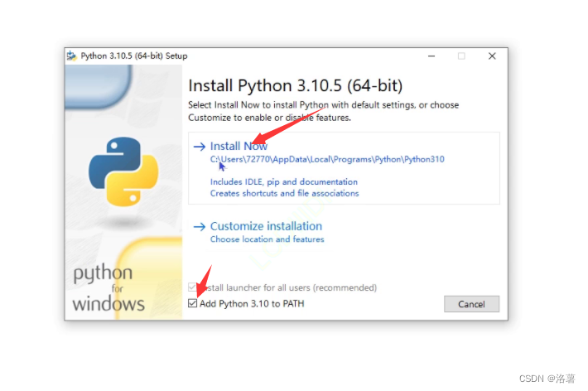This screenshot has height=391, width=588.
Task: Click the blue arrow beside Customize installation
Action: pyautogui.click(x=199, y=227)
